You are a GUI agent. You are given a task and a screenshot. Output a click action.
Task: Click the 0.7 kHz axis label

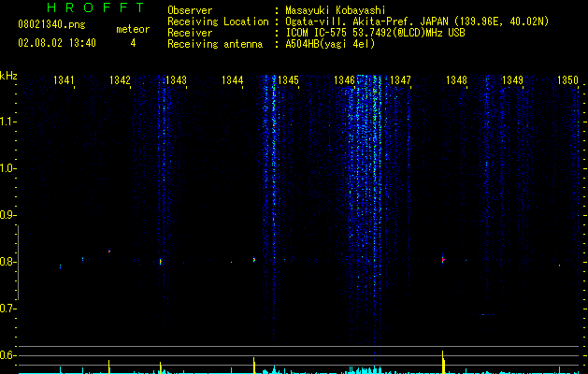click(7, 309)
